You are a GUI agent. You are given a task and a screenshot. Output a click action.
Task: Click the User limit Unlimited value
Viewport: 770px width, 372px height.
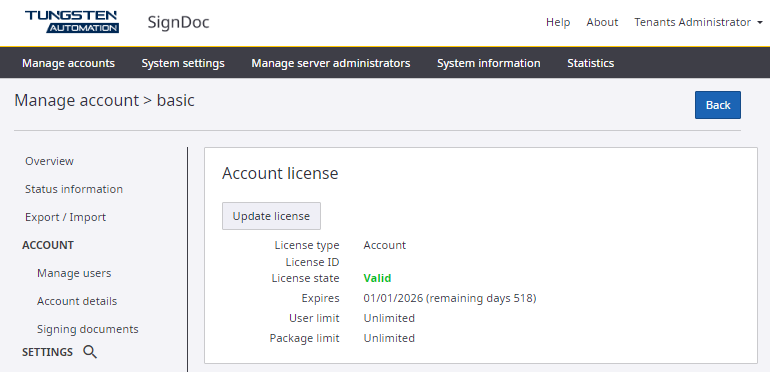click(x=389, y=318)
